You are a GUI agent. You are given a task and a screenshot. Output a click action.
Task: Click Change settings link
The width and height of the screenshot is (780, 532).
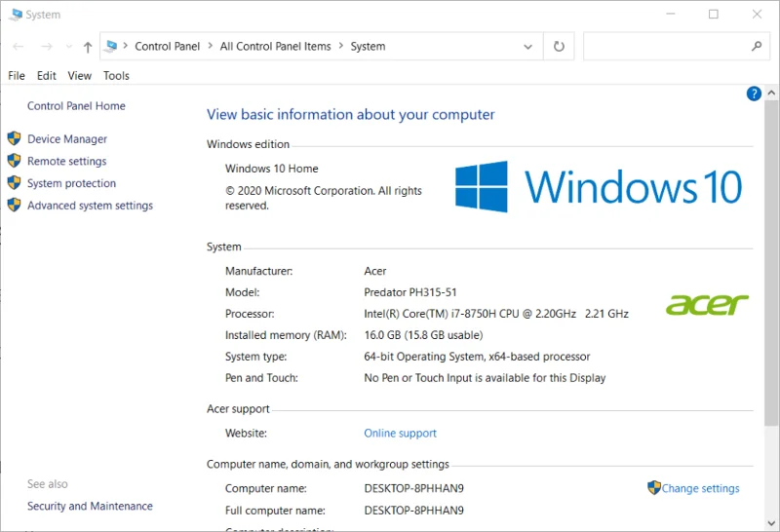click(x=700, y=488)
